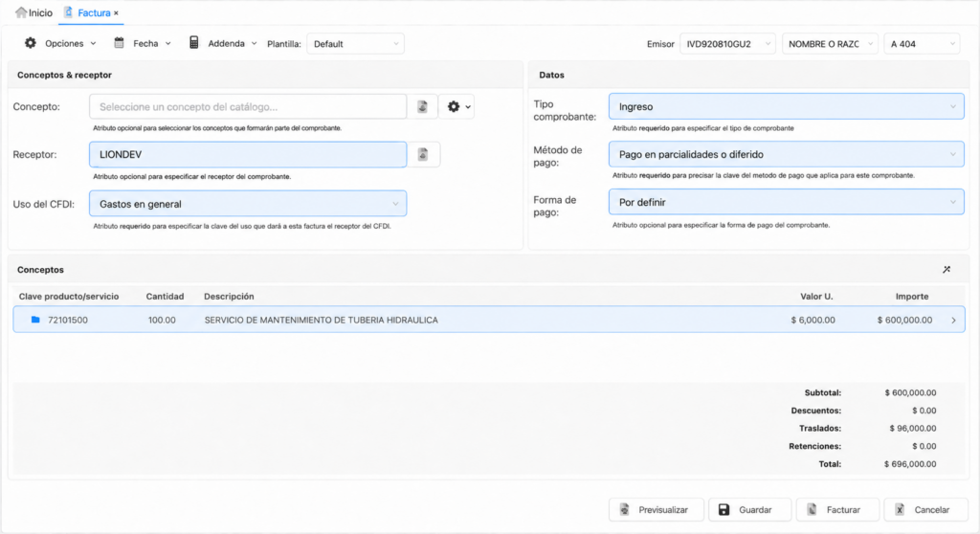
Task: Click the pin icon in Conceptos header
Action: tap(947, 270)
